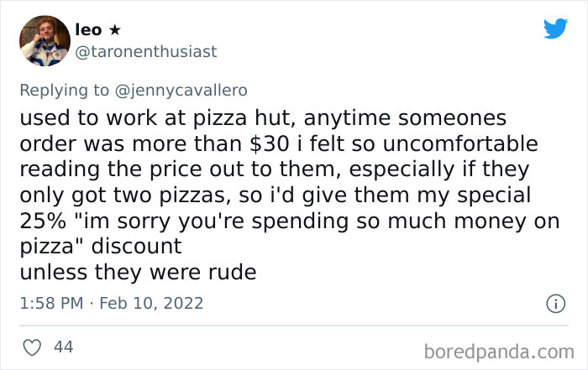
Task: Open leo's profile picture
Action: (42, 39)
